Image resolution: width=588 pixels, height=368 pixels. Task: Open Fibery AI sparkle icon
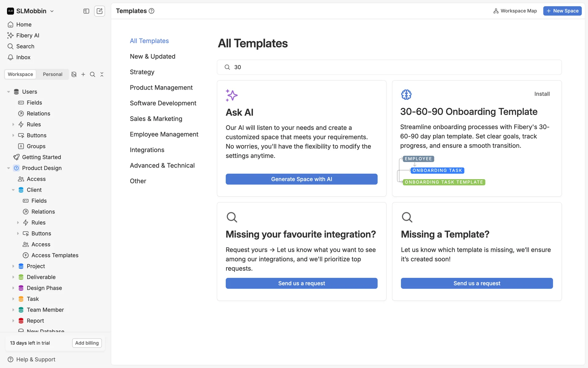pos(10,35)
